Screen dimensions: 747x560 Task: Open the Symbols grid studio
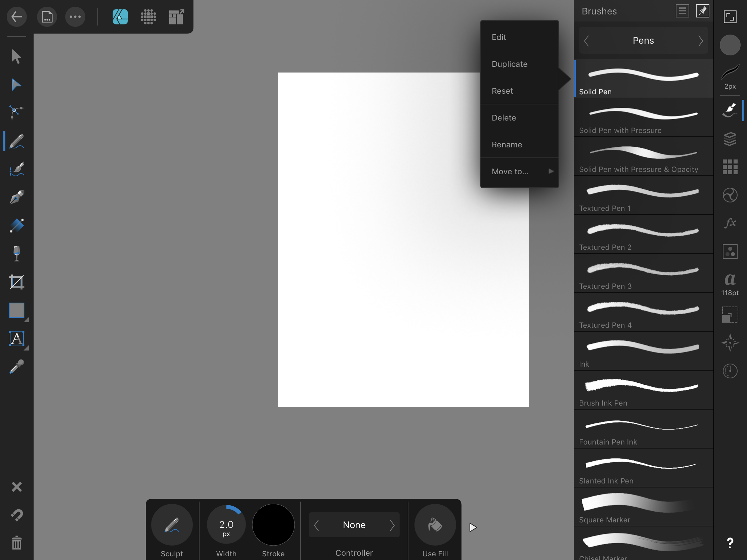pyautogui.click(x=730, y=167)
